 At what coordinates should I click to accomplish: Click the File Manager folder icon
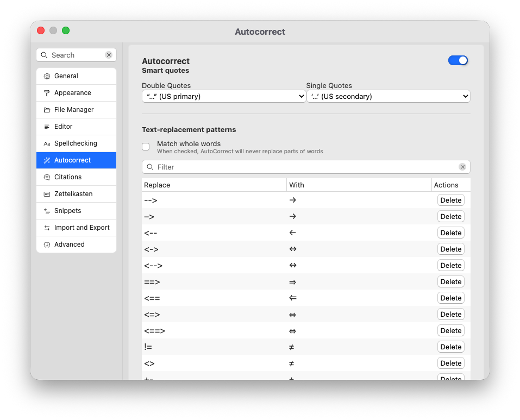[x=47, y=110]
